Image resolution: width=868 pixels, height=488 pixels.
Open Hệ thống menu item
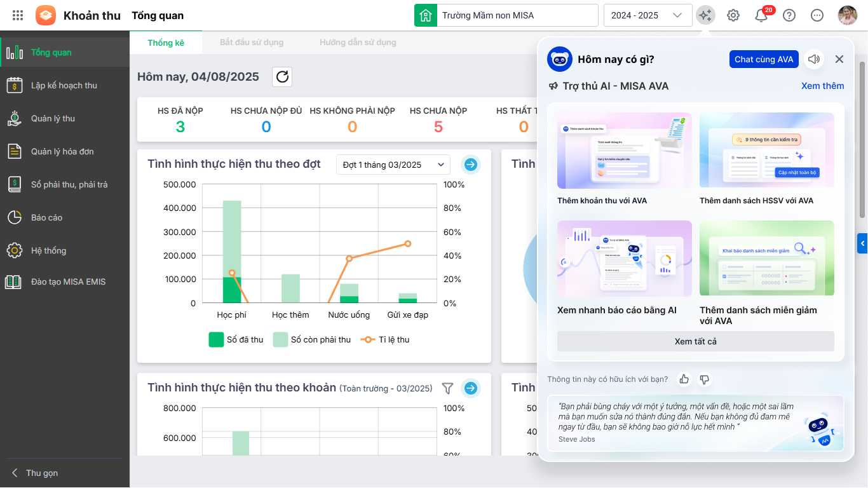[x=65, y=250]
